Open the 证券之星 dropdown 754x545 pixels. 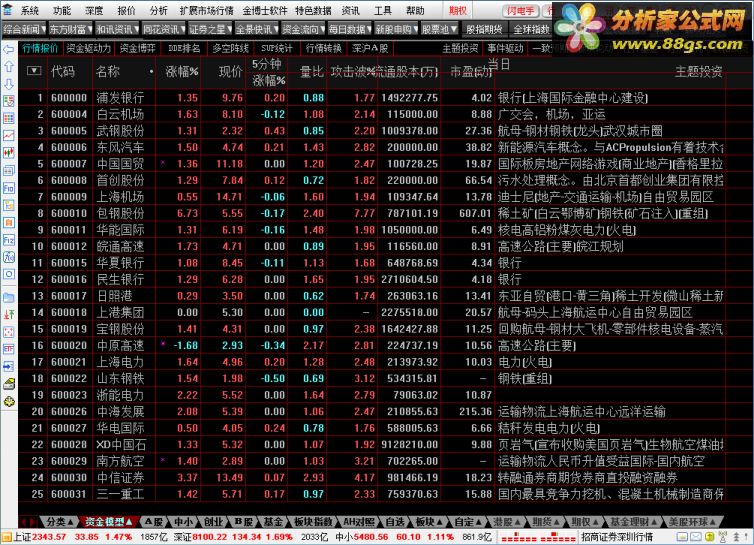tap(210, 29)
